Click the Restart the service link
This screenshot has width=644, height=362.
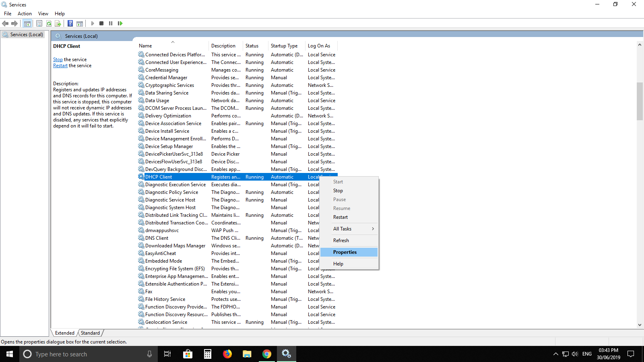click(60, 65)
